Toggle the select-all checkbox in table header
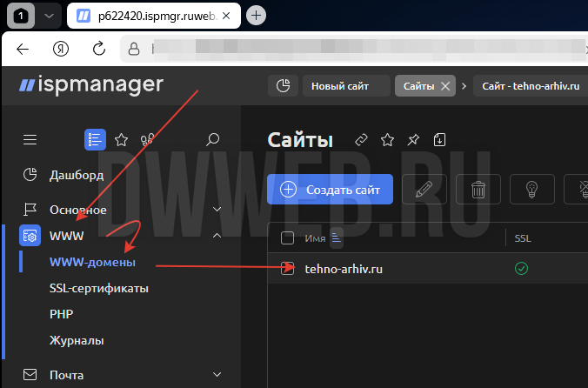Screen dimensions: 588x388 click(287, 238)
